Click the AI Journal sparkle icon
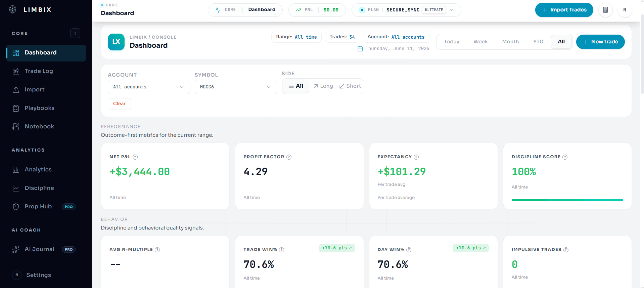The height and width of the screenshot is (288, 644). (x=16, y=249)
